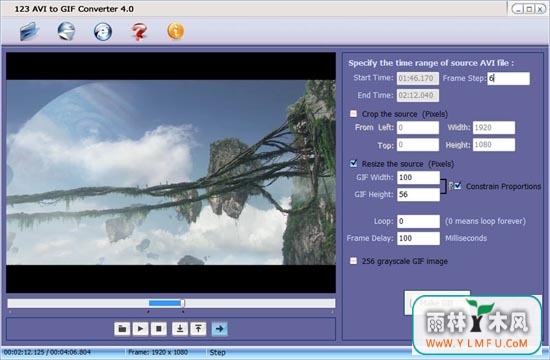The image size is (550, 360).
Task: Stop the video playback
Action: point(159,329)
